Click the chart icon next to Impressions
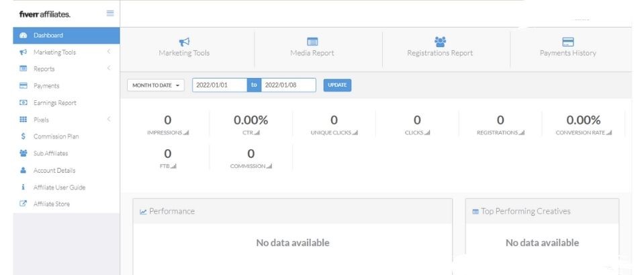 [186, 133]
